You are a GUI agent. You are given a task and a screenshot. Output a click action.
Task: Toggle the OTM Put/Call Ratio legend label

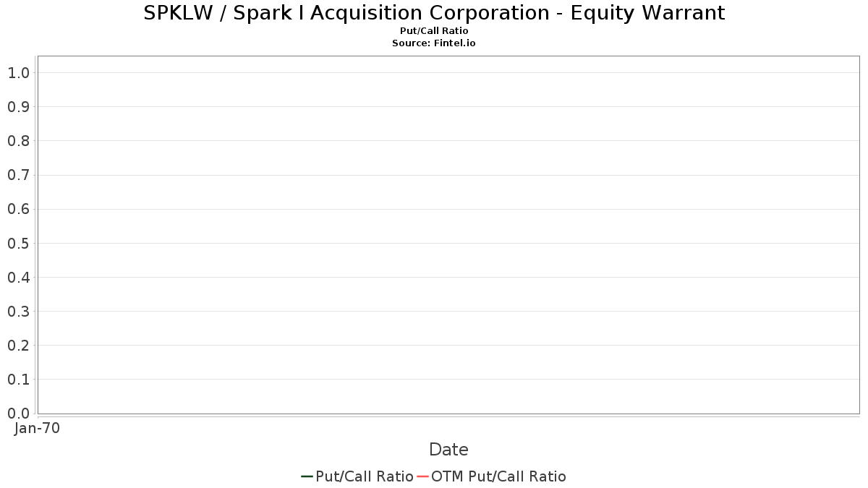498,476
